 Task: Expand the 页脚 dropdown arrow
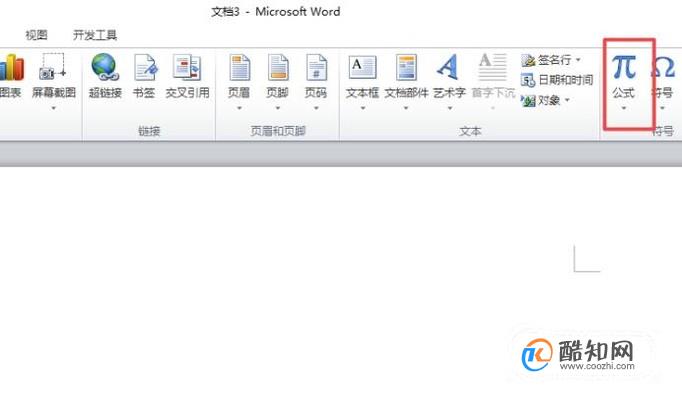(277, 107)
